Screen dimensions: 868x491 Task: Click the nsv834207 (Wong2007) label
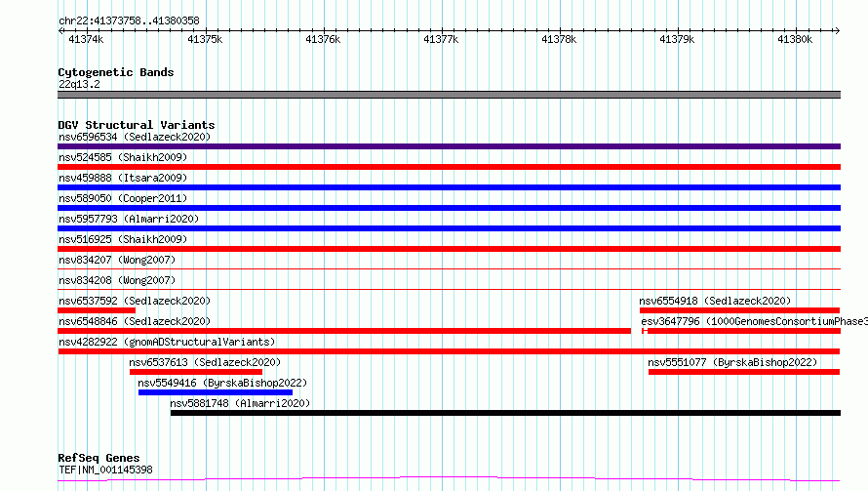pos(117,260)
